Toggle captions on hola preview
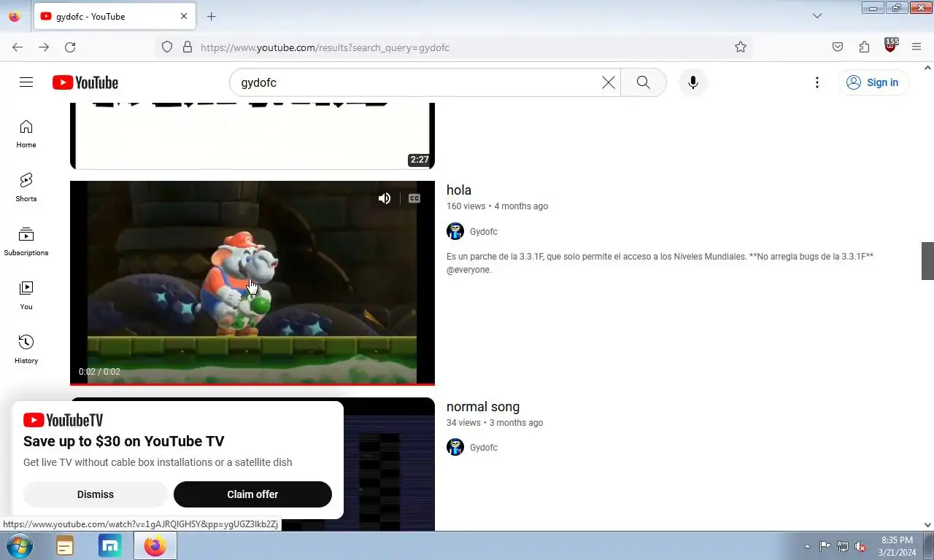 coord(414,198)
